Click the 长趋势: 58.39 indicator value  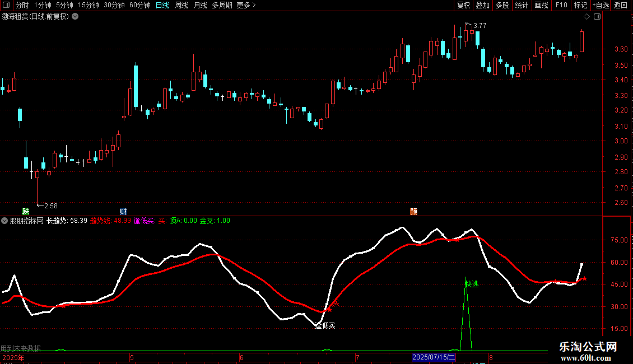(x=67, y=221)
